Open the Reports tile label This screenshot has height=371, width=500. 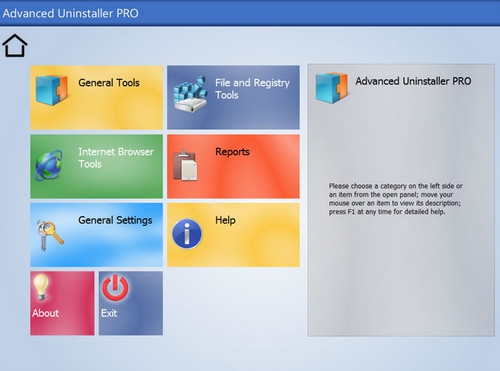232,152
